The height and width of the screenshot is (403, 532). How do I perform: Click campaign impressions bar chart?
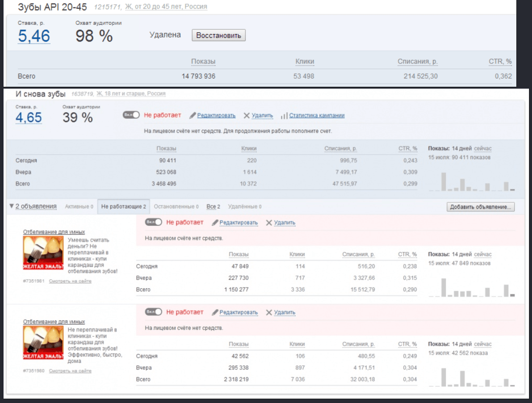coord(471,182)
